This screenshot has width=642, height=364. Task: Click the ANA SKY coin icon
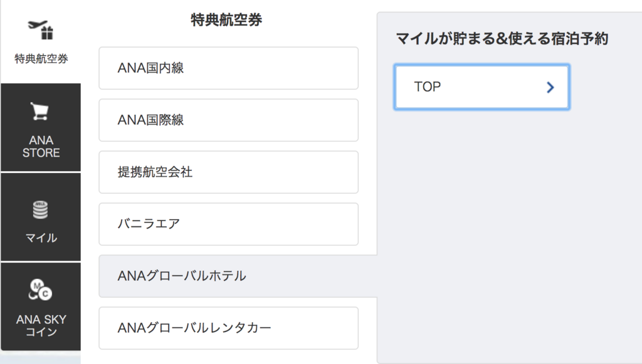click(40, 289)
